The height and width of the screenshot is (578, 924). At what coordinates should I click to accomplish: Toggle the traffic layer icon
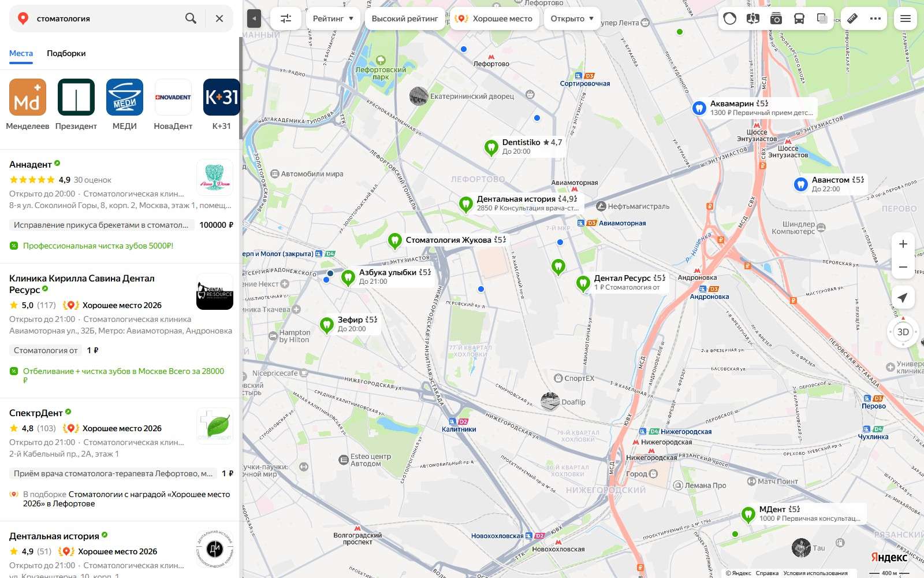coord(730,18)
